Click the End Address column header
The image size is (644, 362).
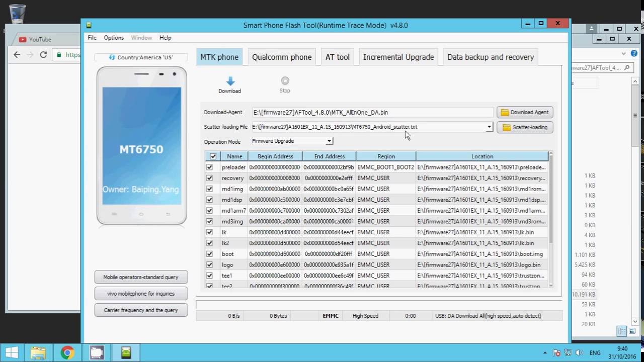tap(329, 156)
